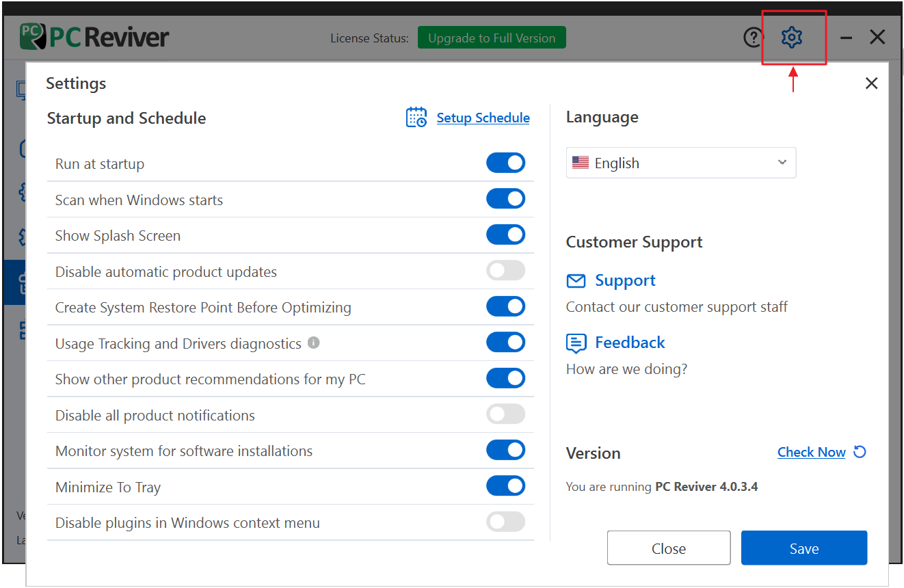Screen dimensions: 904x588
Task: Click the Support envelope icon
Action: click(576, 281)
